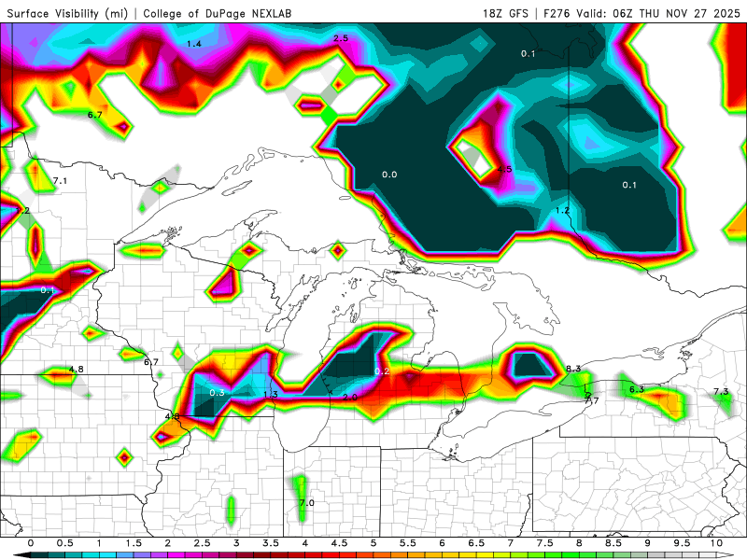The height and width of the screenshot is (560, 747).
Task: Select the color bar label '5'
Action: point(373,543)
